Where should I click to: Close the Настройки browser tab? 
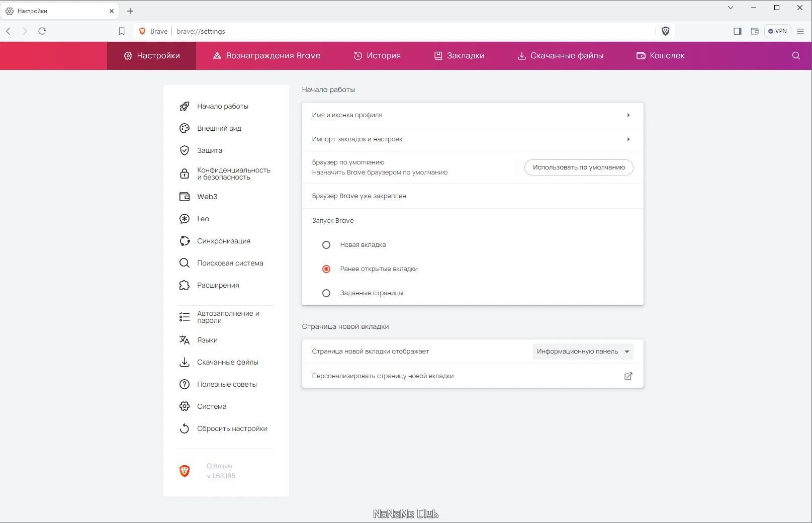point(112,11)
